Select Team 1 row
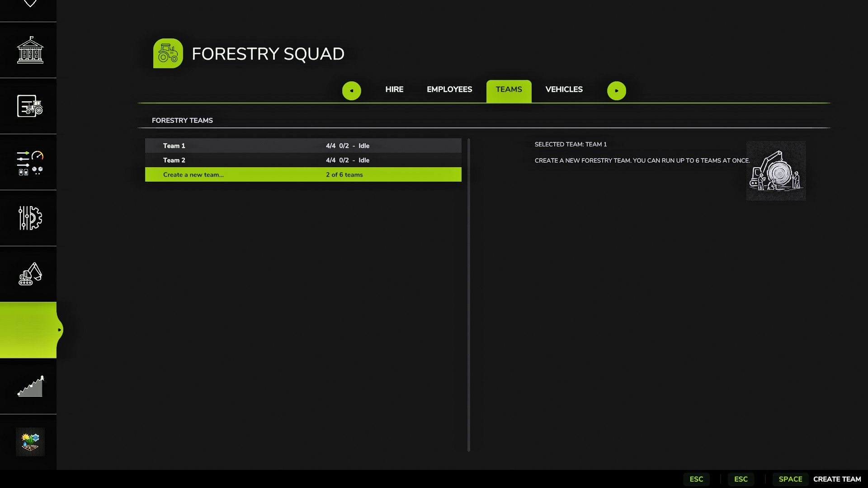 coord(303,145)
